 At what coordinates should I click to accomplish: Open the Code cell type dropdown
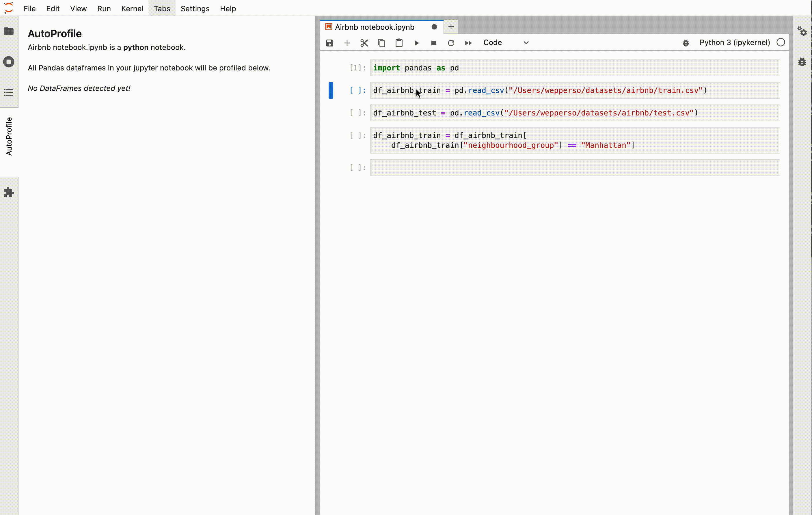[x=505, y=43]
